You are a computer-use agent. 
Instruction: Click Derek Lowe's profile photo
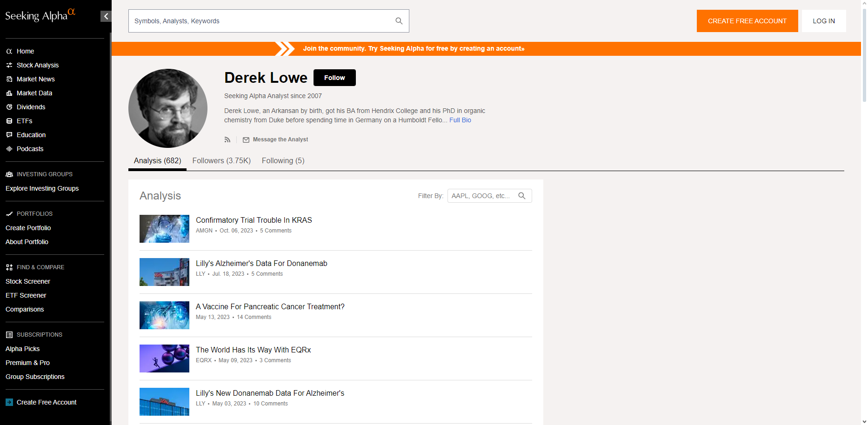[x=168, y=108]
